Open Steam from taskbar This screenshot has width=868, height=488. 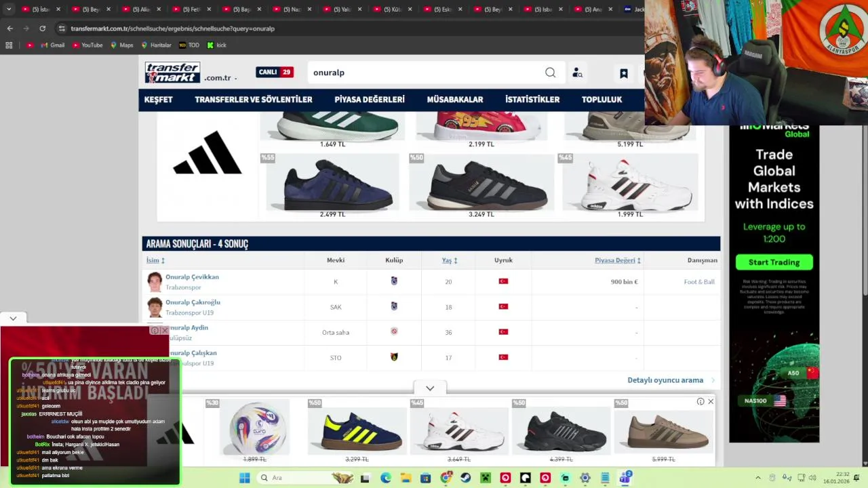click(x=465, y=478)
